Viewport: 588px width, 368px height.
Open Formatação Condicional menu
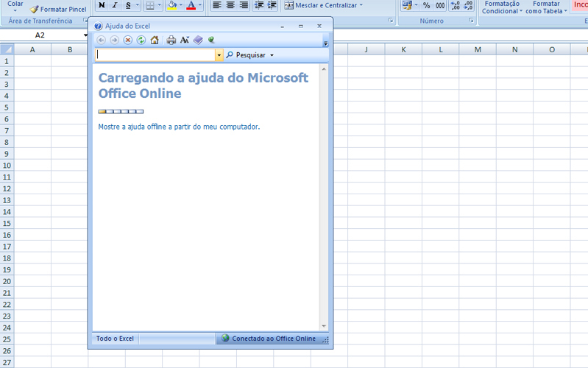(502, 7)
